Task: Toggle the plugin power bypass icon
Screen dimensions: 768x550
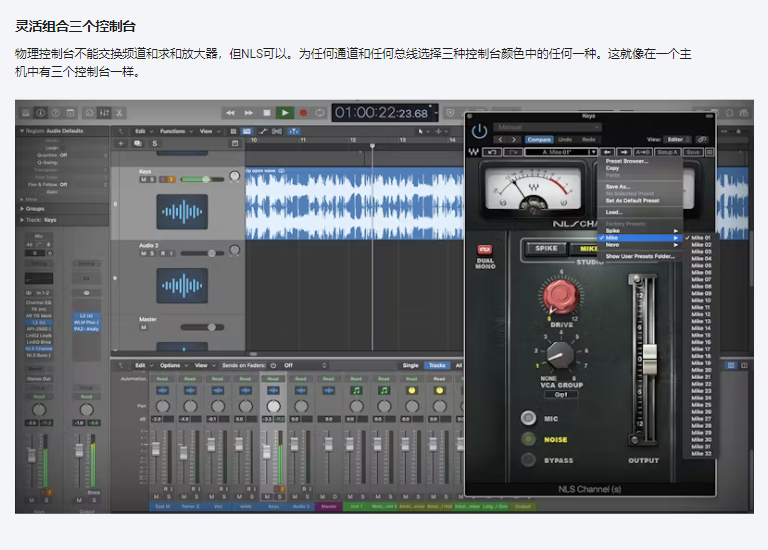Action: point(479,131)
